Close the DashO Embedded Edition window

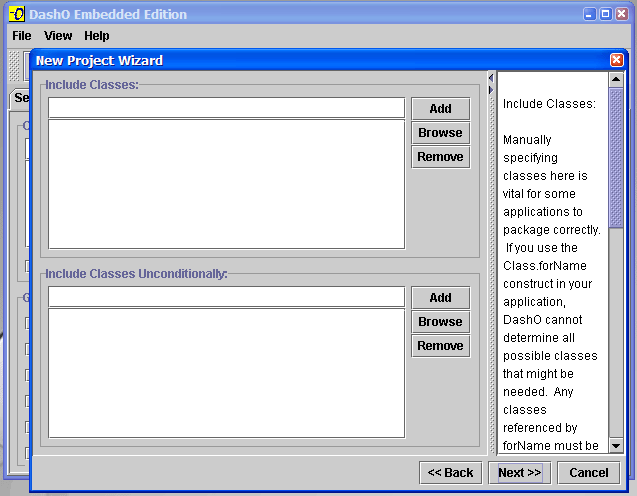pyautogui.click(x=622, y=14)
